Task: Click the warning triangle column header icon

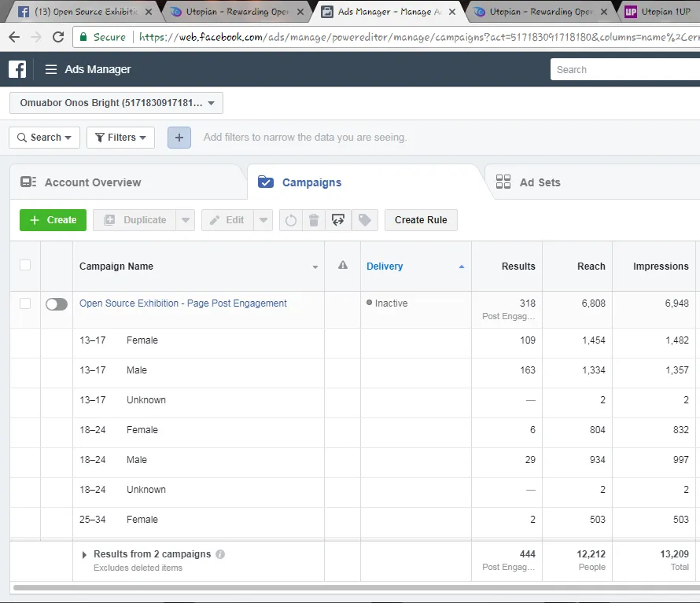Action: point(342,265)
